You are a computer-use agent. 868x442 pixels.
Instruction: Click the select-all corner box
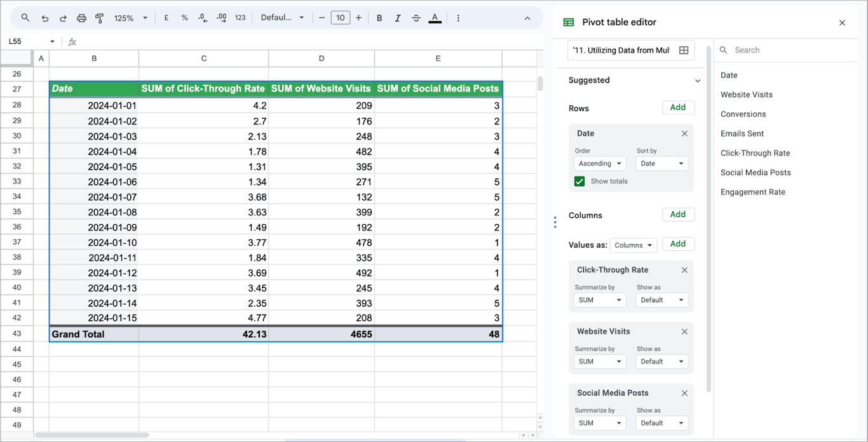point(17,58)
